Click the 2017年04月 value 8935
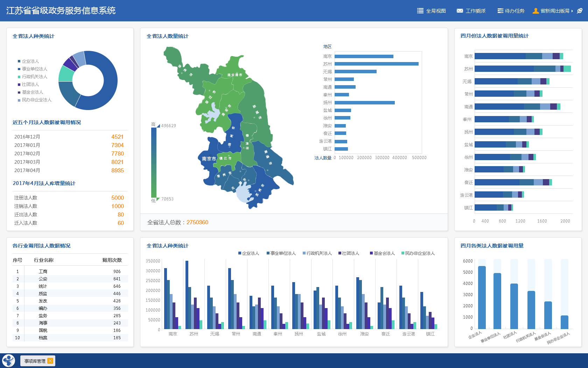The image size is (588, 368). click(118, 170)
